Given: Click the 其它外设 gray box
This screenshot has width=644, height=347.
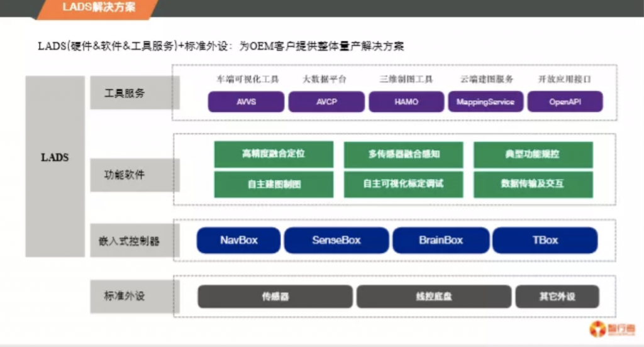Looking at the screenshot, I should click(x=557, y=297).
